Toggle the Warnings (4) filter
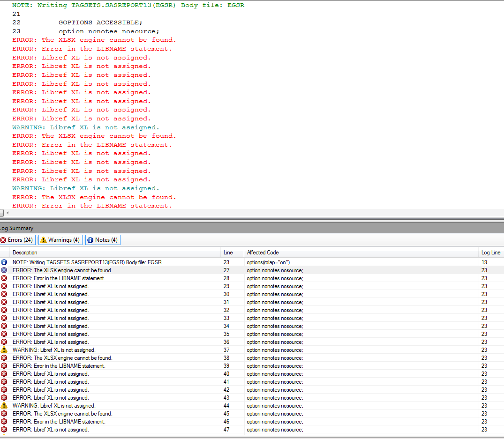This screenshot has width=504, height=439. tap(60, 239)
